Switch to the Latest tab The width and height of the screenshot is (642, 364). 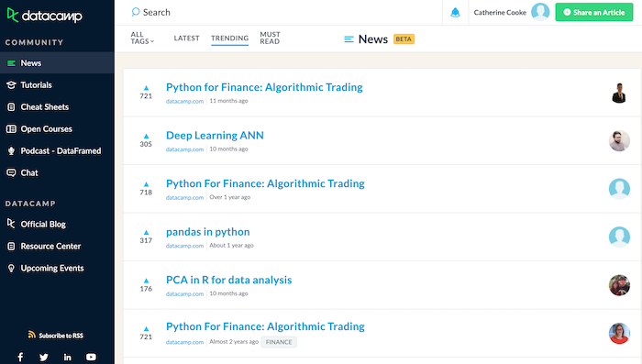point(187,39)
